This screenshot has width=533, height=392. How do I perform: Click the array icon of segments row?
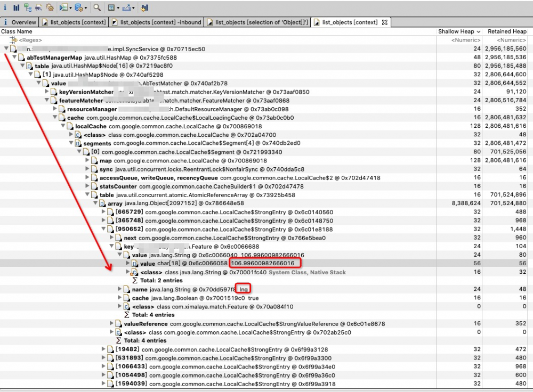pyautogui.click(x=78, y=143)
